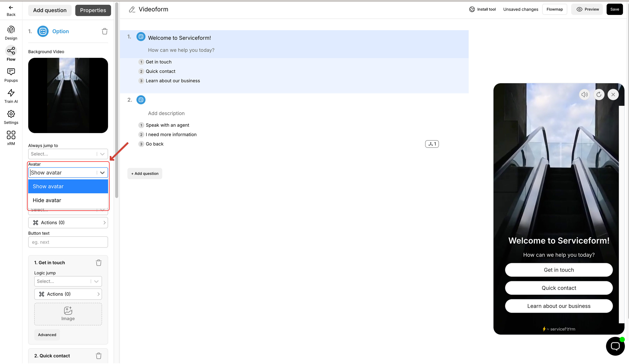Select the 'Speak with an agent' answer
The height and width of the screenshot is (364, 629).
tap(168, 125)
